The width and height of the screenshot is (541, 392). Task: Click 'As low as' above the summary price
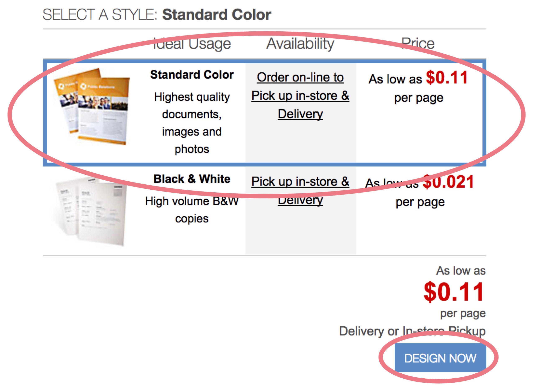[461, 271]
